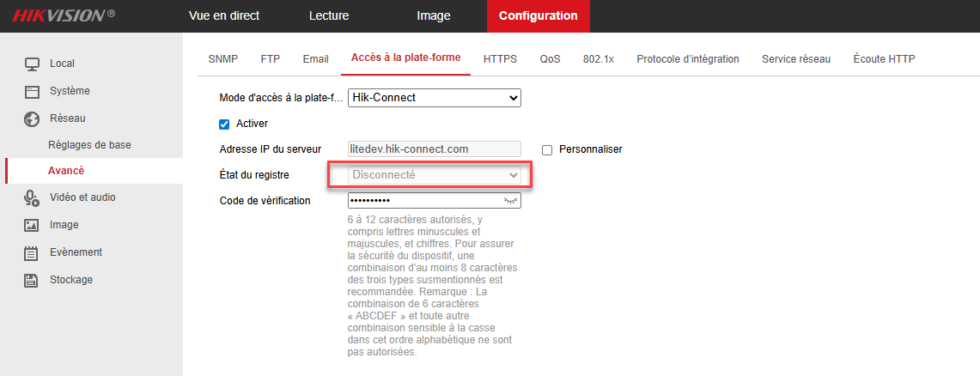Click the Adresse IP du serveur label
Screen dimensions: 980x376
pos(271,149)
